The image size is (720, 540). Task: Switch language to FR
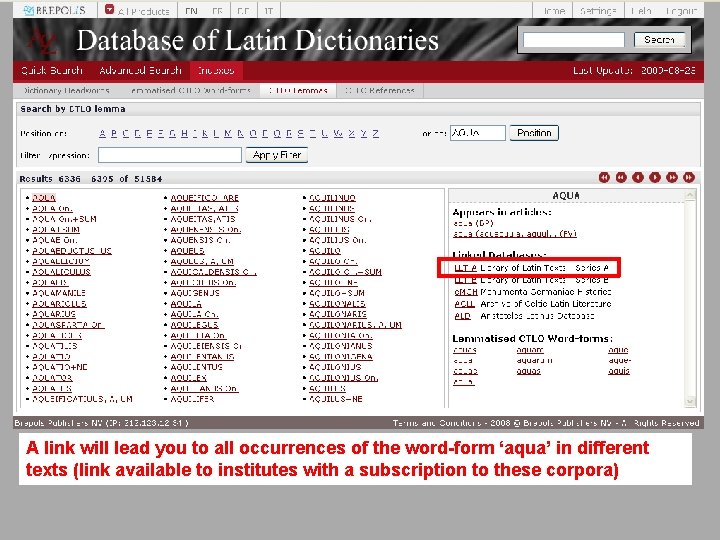218,11
